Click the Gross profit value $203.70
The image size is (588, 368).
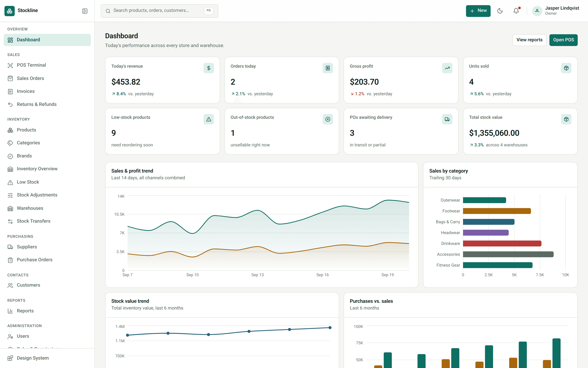364,82
